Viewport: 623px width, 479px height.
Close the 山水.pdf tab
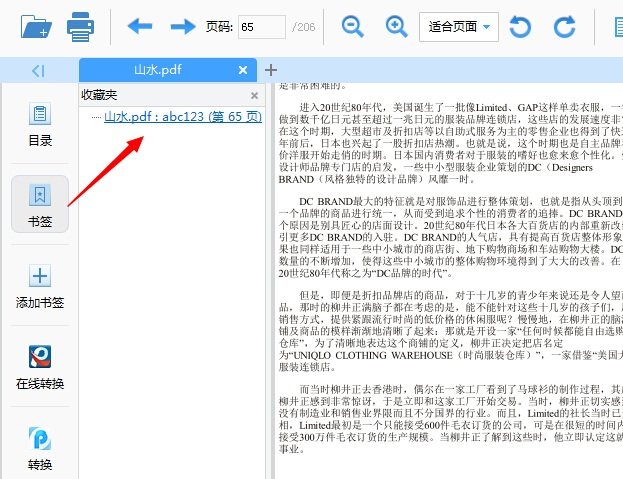[x=243, y=70]
